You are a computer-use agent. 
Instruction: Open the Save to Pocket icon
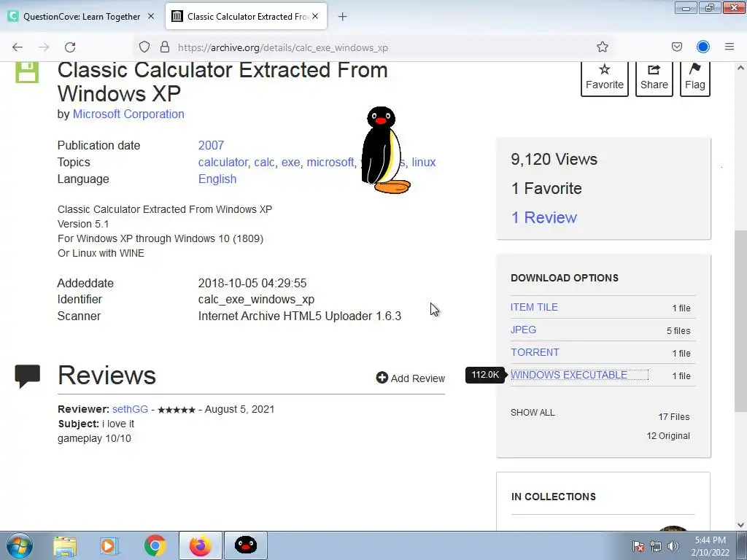click(x=676, y=47)
